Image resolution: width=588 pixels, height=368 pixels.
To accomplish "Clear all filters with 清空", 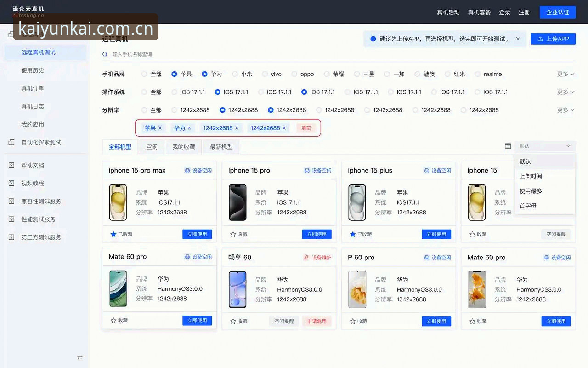I will click(306, 128).
